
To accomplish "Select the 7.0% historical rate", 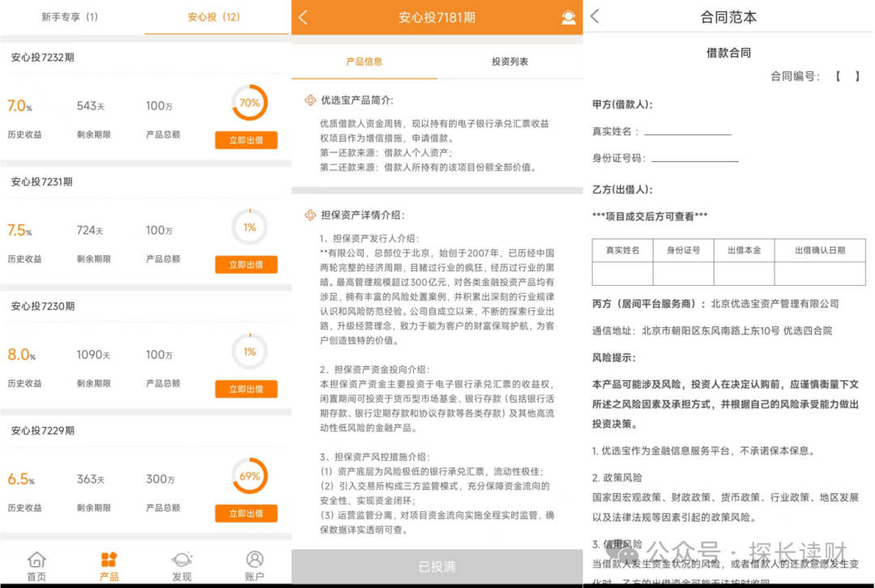I will (x=19, y=105).
